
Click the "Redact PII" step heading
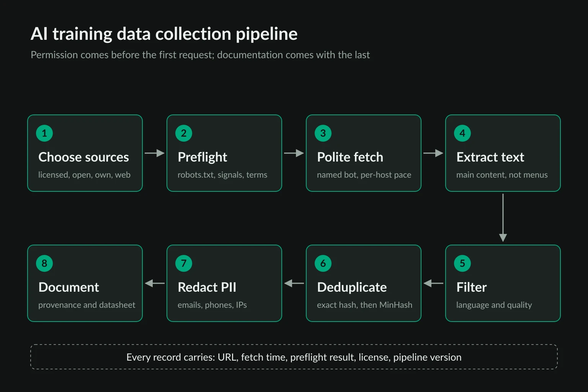coord(207,287)
